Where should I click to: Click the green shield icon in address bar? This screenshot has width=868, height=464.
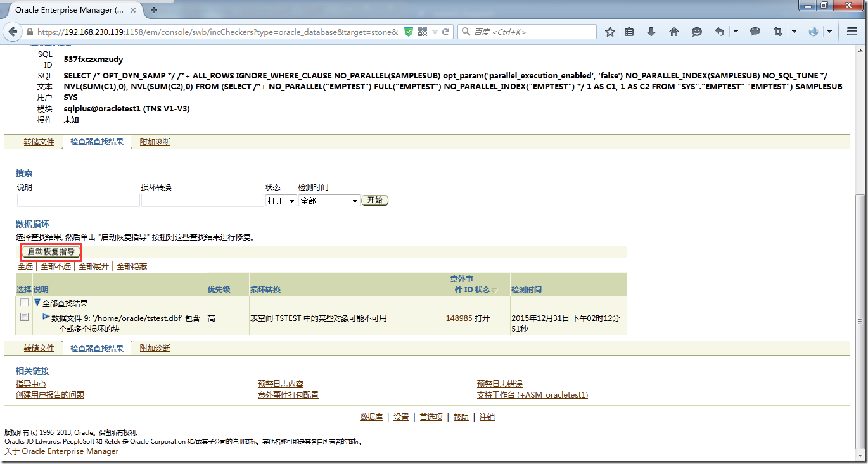tap(409, 32)
